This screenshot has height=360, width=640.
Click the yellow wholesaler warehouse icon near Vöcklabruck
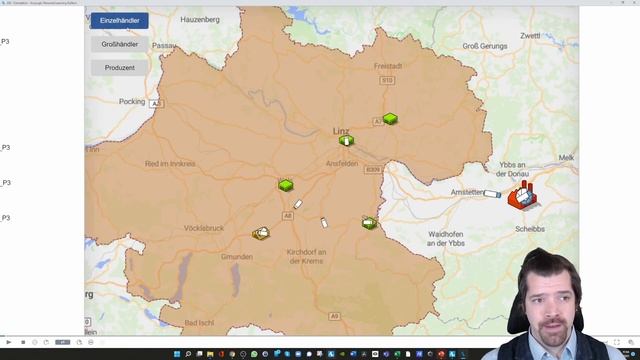261,233
